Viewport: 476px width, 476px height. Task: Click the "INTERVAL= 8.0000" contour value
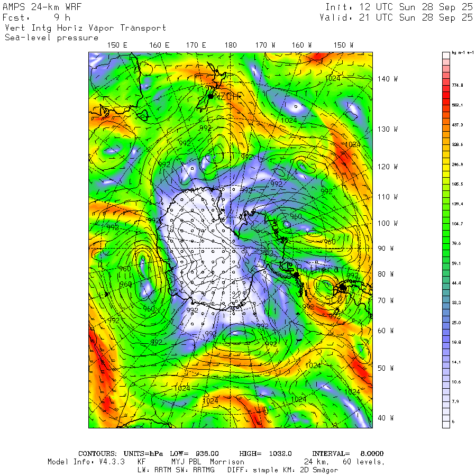pyautogui.click(x=348, y=454)
